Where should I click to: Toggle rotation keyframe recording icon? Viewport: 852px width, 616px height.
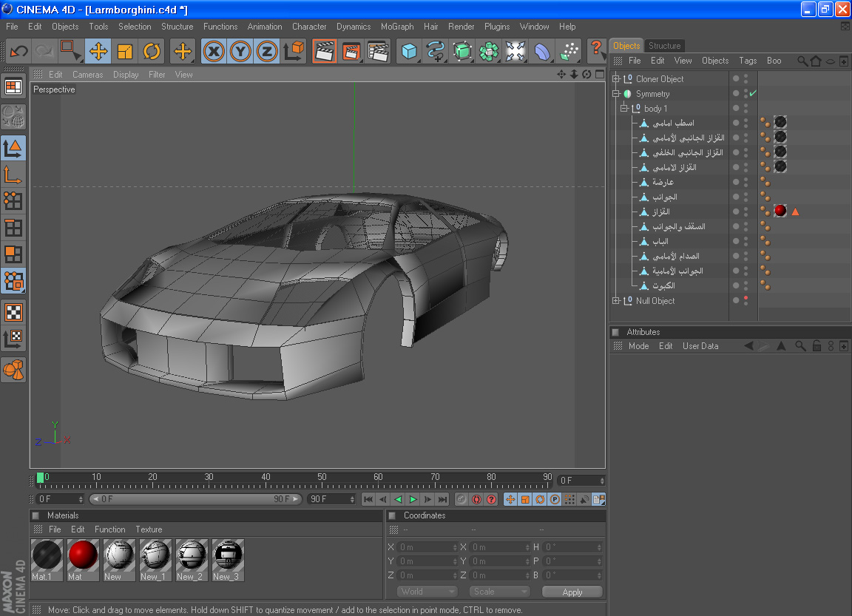(x=540, y=499)
